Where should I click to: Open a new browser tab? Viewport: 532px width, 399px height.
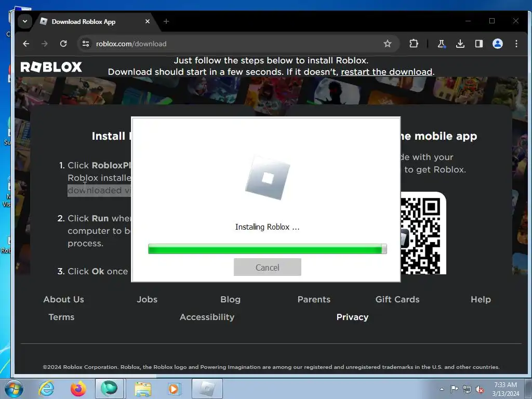coord(166,21)
